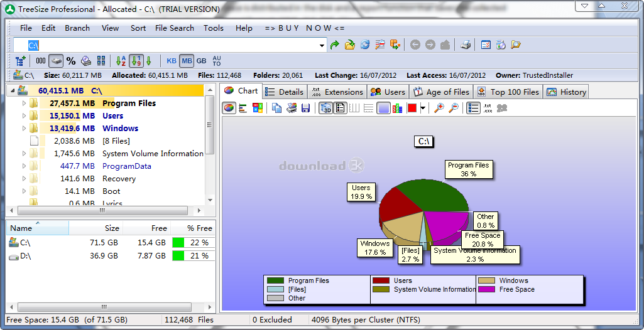Print the chart with printer icon
The image size is (644, 330).
[292, 109]
